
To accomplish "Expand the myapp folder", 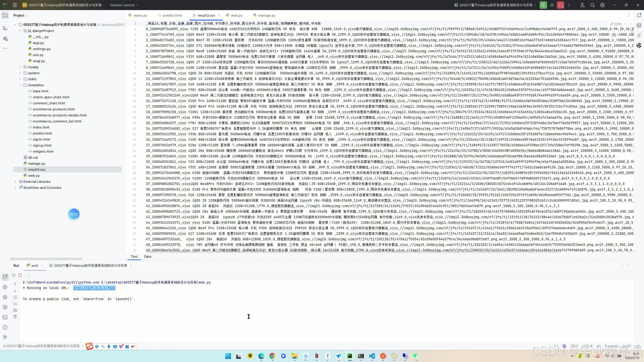I will point(20,67).
